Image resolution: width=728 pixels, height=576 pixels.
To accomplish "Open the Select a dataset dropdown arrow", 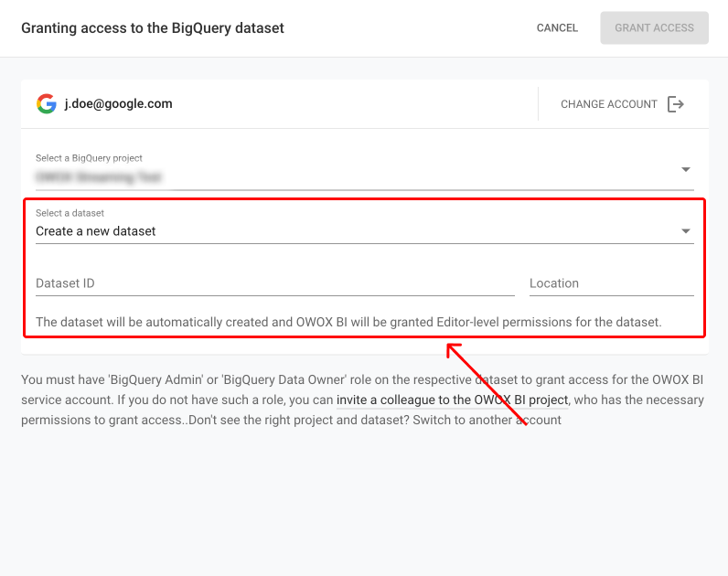I will [x=686, y=231].
